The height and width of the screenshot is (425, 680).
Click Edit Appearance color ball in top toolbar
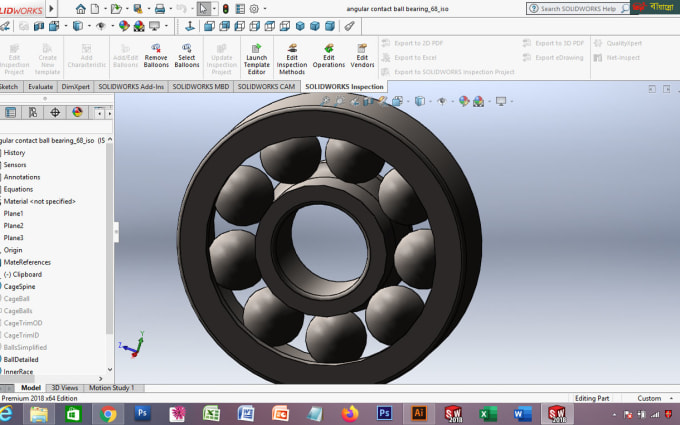point(124,26)
